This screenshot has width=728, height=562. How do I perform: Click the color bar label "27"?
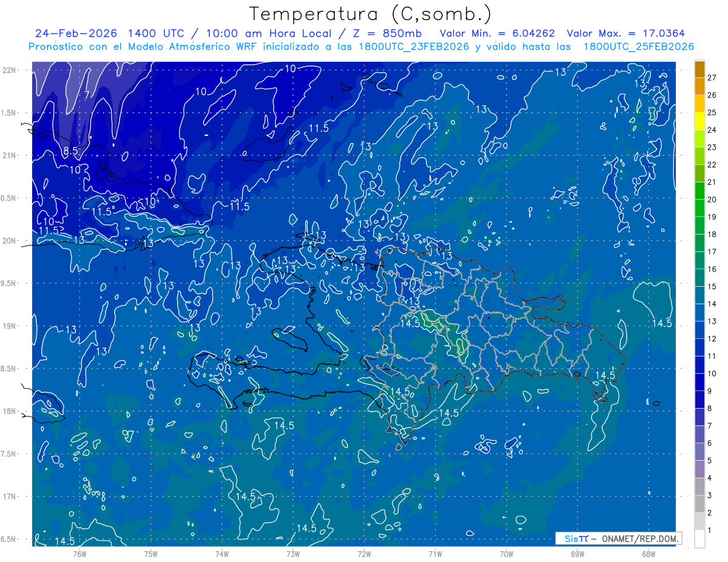coord(712,78)
